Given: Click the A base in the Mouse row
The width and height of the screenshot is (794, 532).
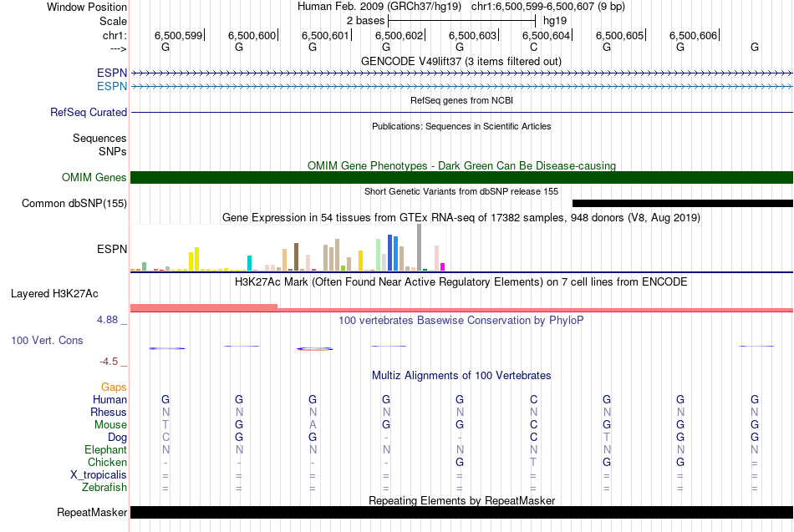Looking at the screenshot, I should pos(313,425).
